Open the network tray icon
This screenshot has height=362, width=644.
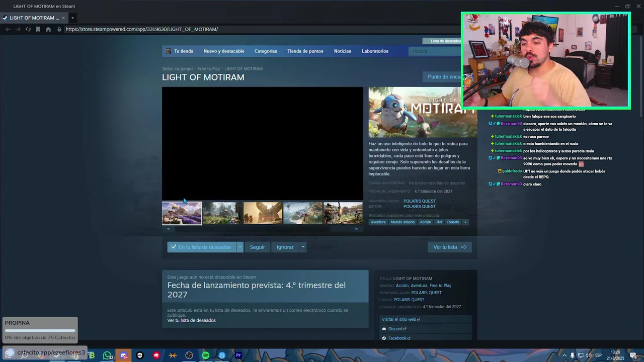pos(580,355)
